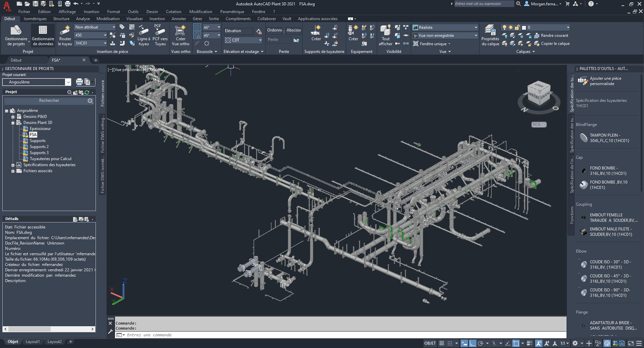Screen dimensions: 644x348
Task: Click Ajouter une pièce personnalisée tool
Action: 601,81
